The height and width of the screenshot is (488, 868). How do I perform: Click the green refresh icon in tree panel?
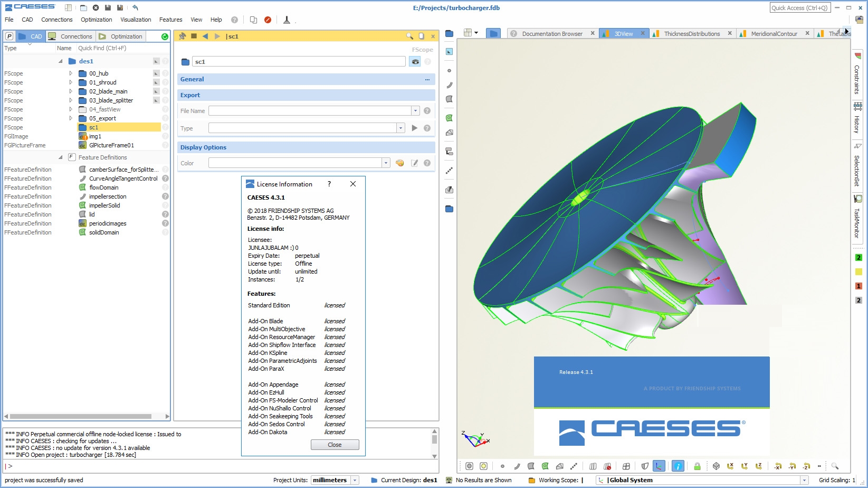(x=165, y=36)
